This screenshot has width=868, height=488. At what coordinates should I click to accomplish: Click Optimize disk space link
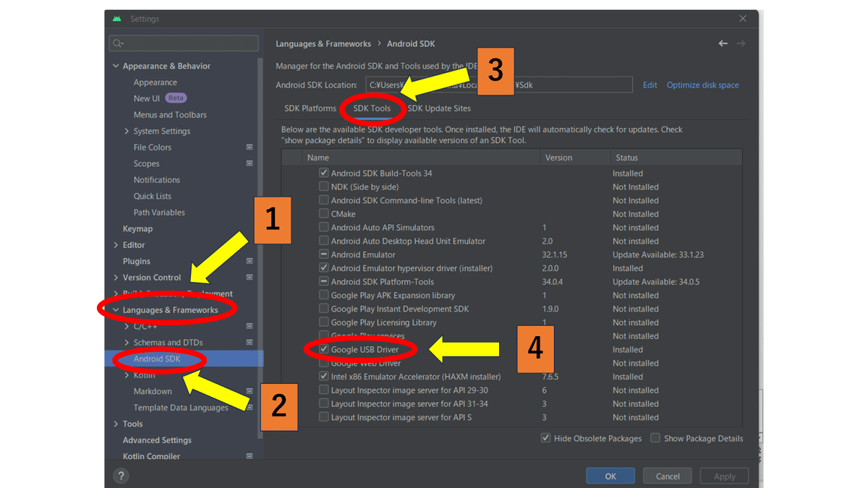coord(703,85)
